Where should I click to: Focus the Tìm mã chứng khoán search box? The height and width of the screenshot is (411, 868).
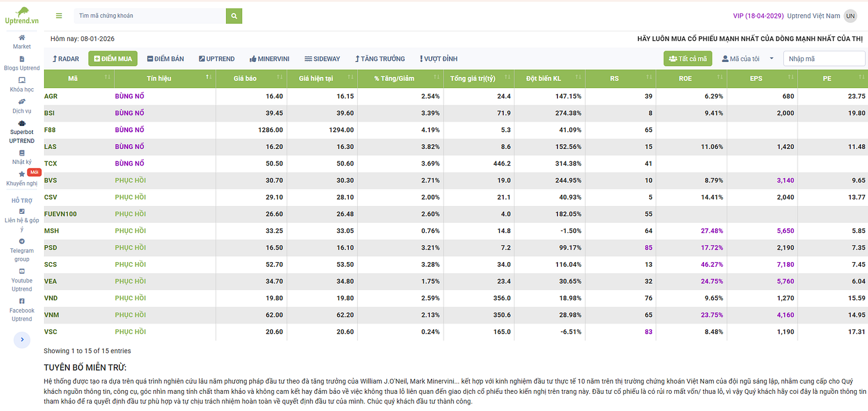150,16
